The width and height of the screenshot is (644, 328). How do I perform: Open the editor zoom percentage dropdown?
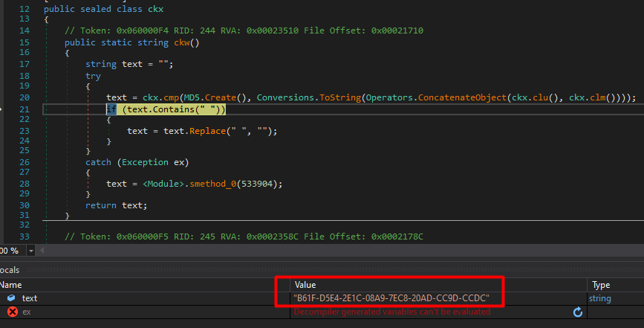click(x=30, y=251)
